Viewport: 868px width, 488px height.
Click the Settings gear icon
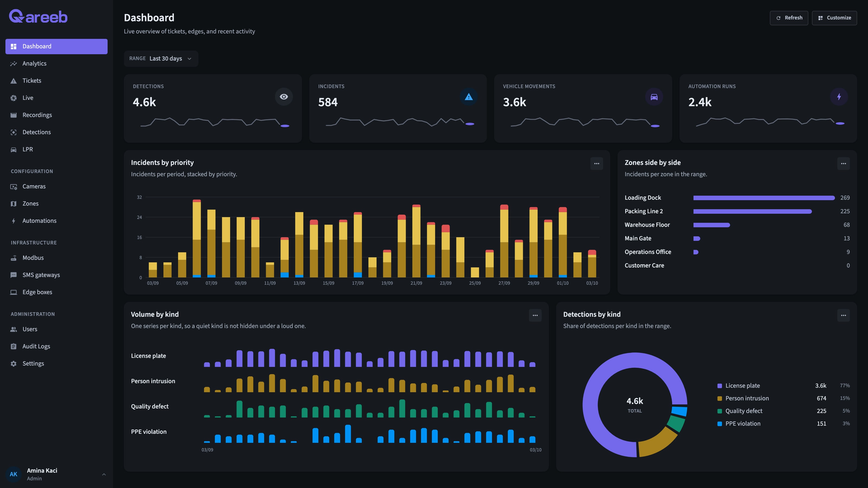tap(14, 364)
